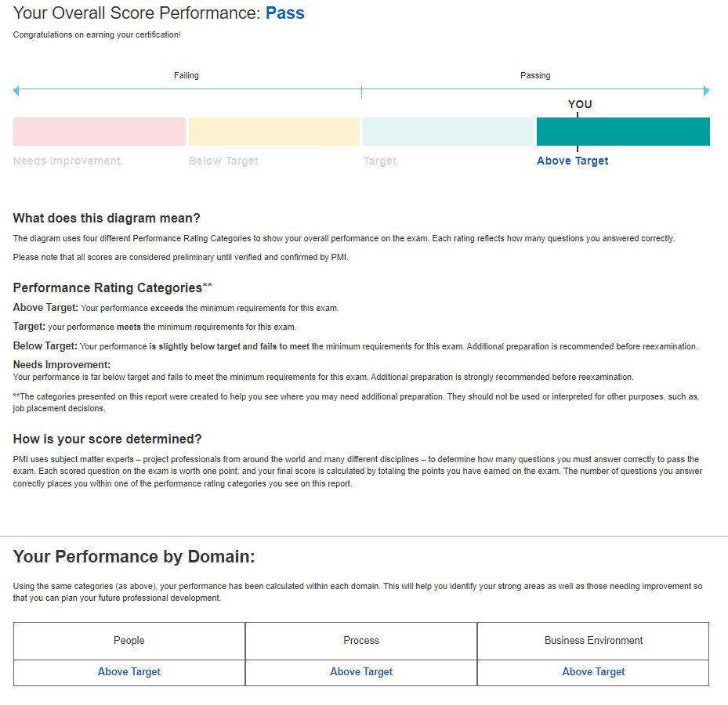Click the Above Target label under the bar
Screen dimensions: 728x705
tap(573, 161)
